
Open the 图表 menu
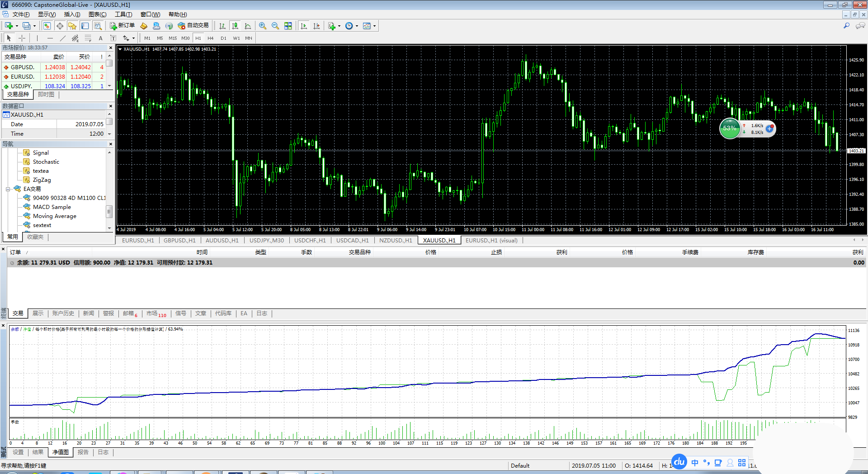click(97, 14)
